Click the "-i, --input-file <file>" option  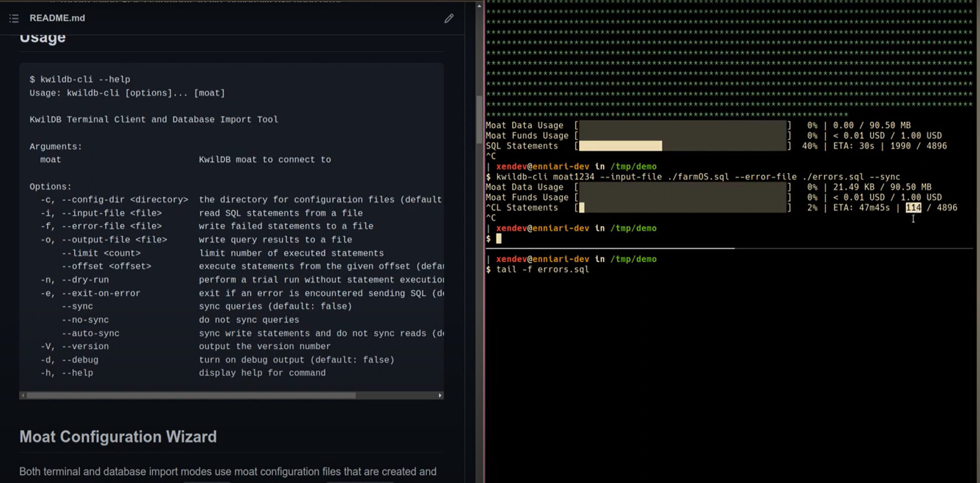(101, 213)
